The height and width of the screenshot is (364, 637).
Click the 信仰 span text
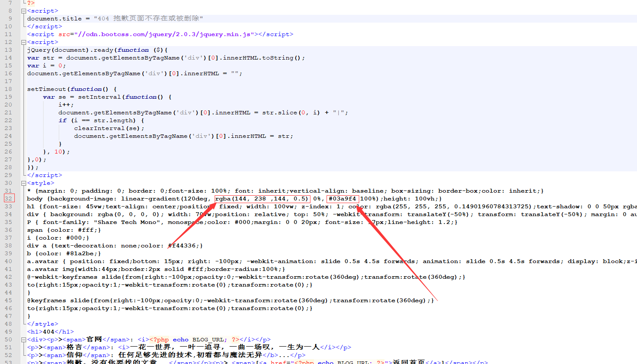[74, 355]
